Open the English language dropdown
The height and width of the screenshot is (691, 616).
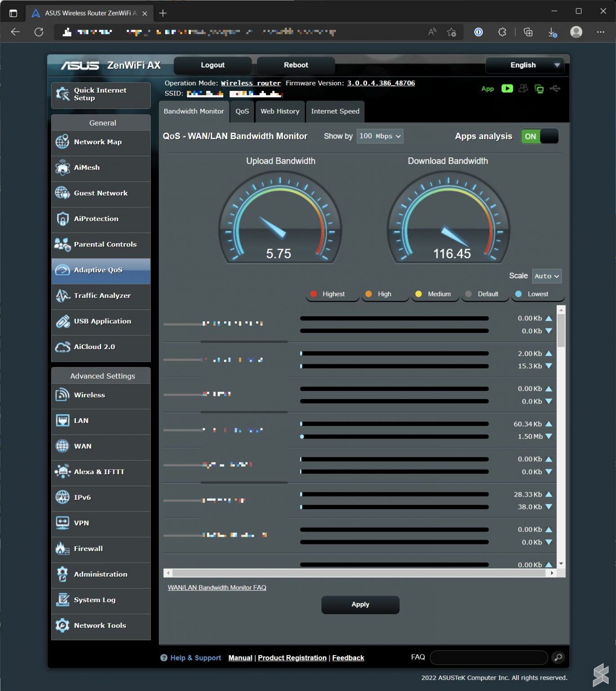click(527, 65)
